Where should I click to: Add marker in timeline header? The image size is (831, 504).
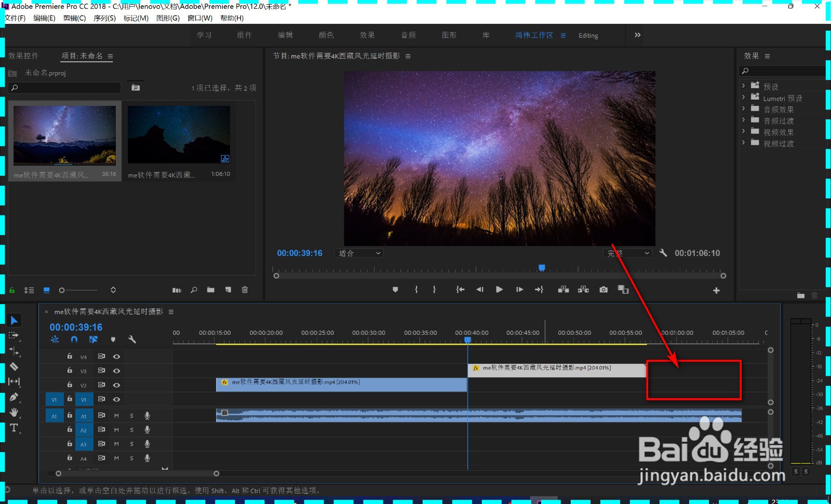click(113, 339)
